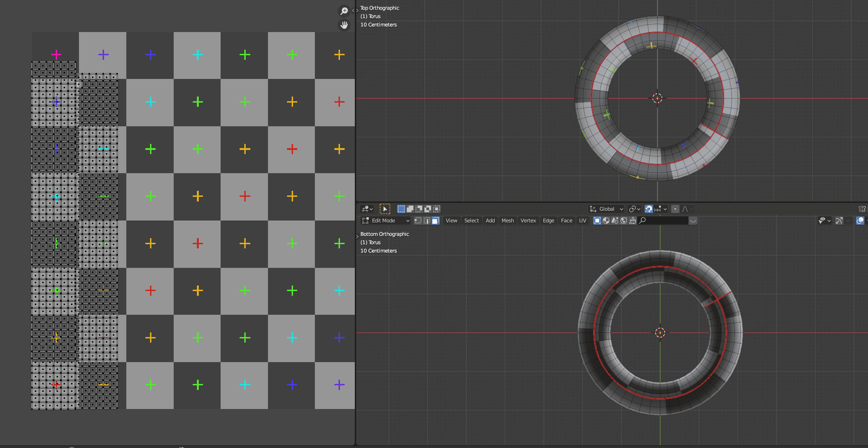Click the intersect selection mode icon

(x=437, y=209)
